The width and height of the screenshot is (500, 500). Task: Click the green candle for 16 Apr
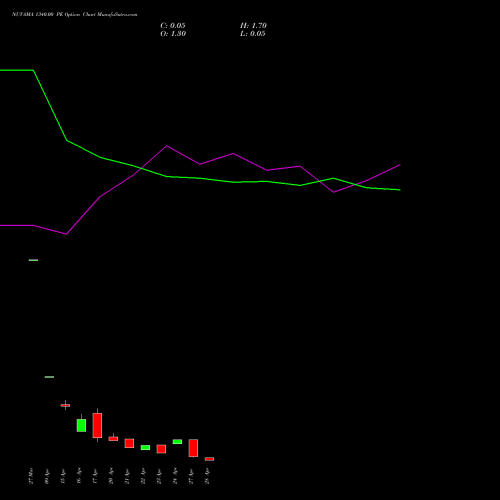coord(81,425)
